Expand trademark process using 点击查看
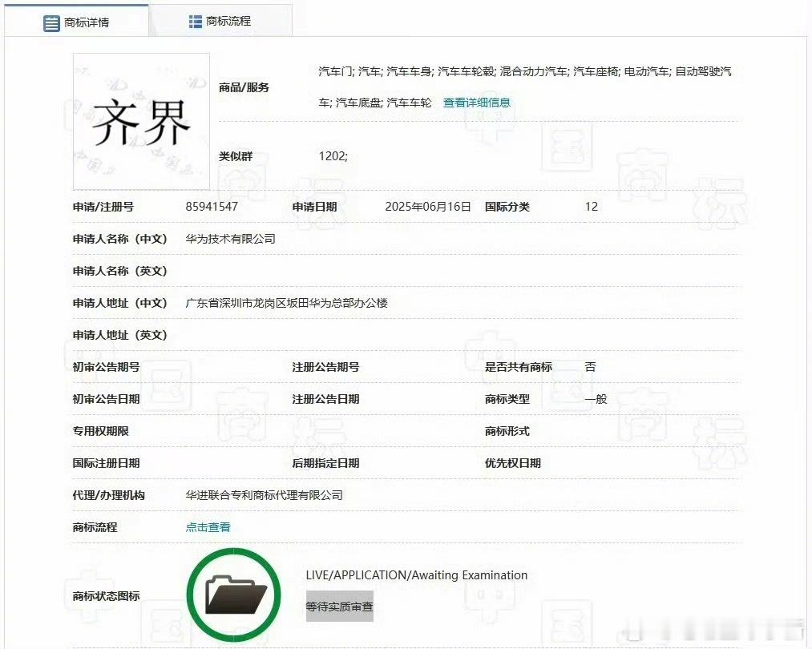812x649 pixels. pyautogui.click(x=207, y=527)
